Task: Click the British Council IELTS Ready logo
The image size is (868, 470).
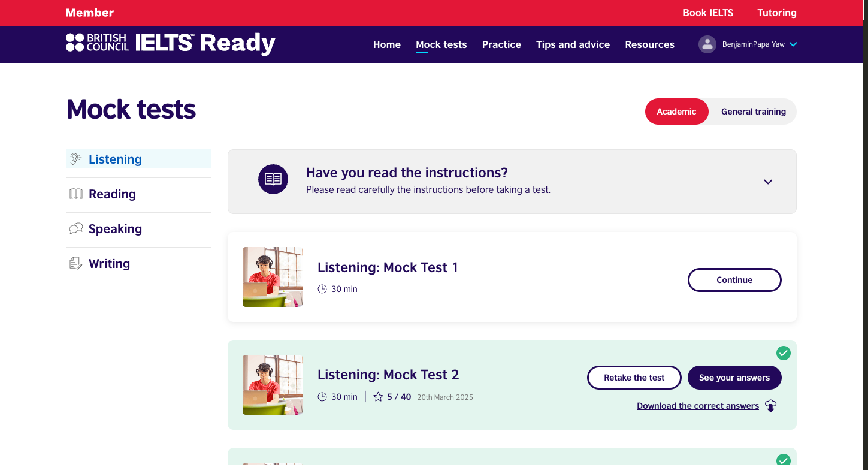Action: [x=170, y=43]
